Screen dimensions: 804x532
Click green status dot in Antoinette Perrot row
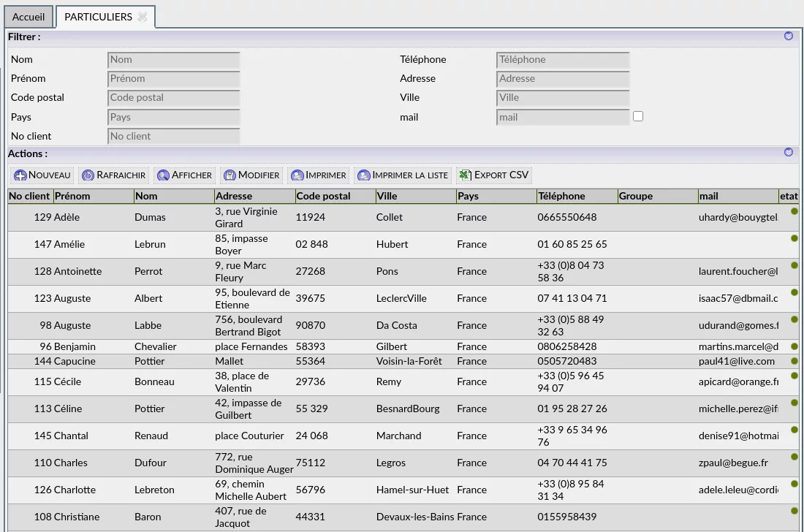tap(794, 265)
